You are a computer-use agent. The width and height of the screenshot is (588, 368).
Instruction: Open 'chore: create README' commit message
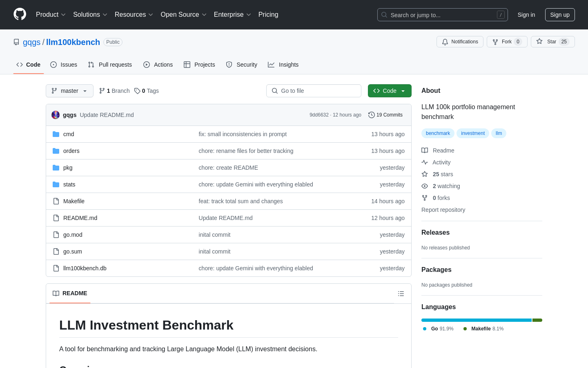[x=228, y=168]
